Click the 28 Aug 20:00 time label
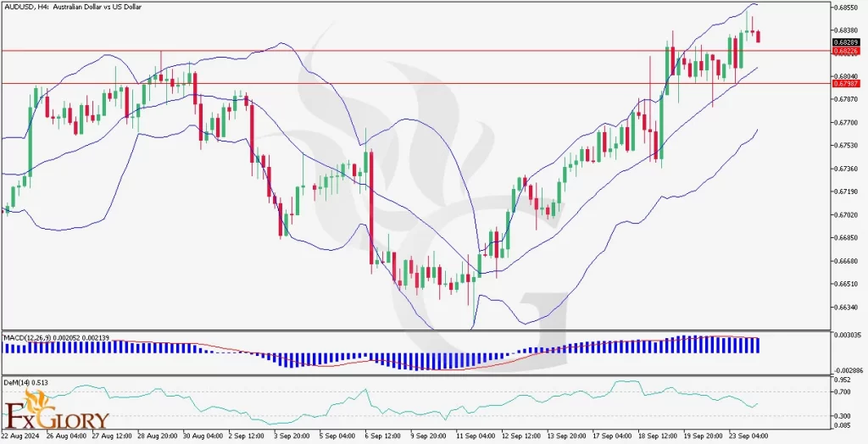Screen dimensions: 868x444 (x=157, y=436)
